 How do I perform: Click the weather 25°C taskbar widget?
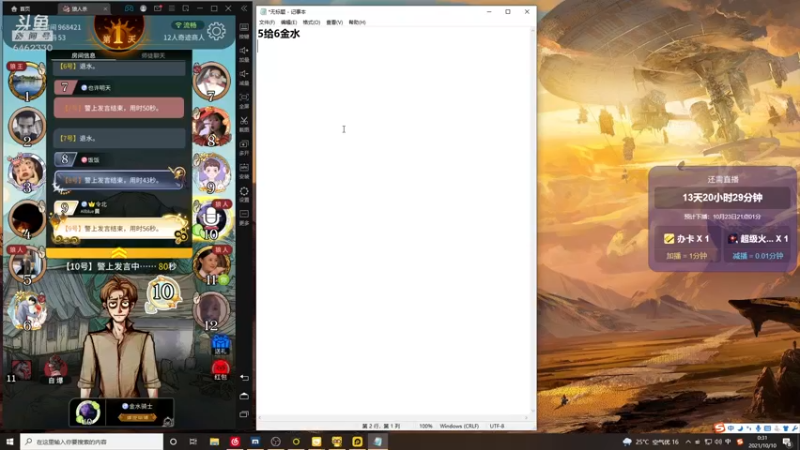click(x=651, y=442)
